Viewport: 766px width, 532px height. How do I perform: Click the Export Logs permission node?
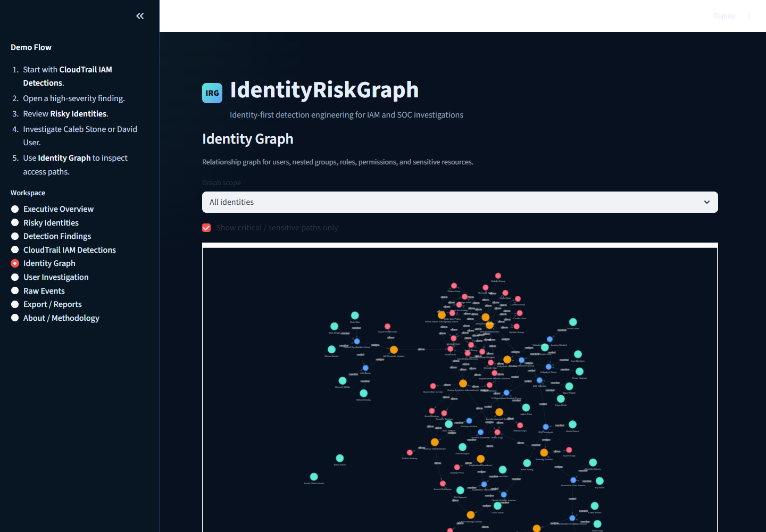[x=569, y=450]
